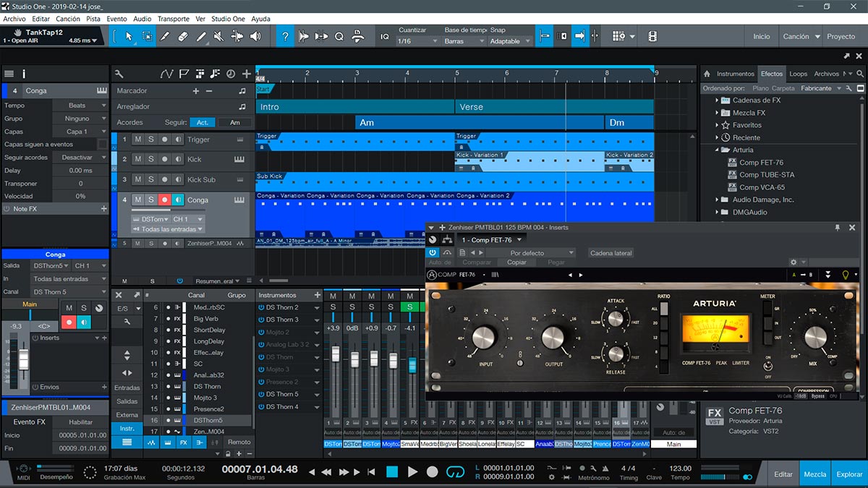Adjust the MIX knob on Comp FET-76

coord(815,338)
